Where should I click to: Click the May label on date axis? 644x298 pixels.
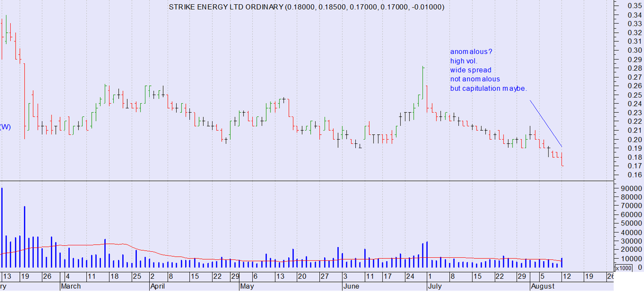point(247,286)
